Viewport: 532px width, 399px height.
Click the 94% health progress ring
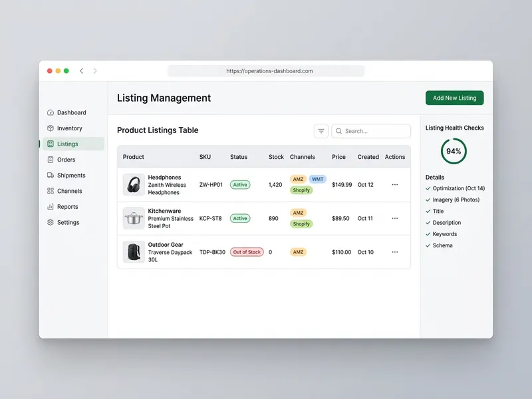(x=454, y=151)
